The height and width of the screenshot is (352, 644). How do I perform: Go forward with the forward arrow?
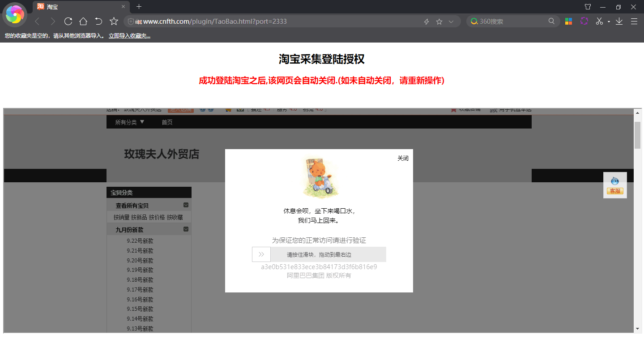tap(53, 21)
